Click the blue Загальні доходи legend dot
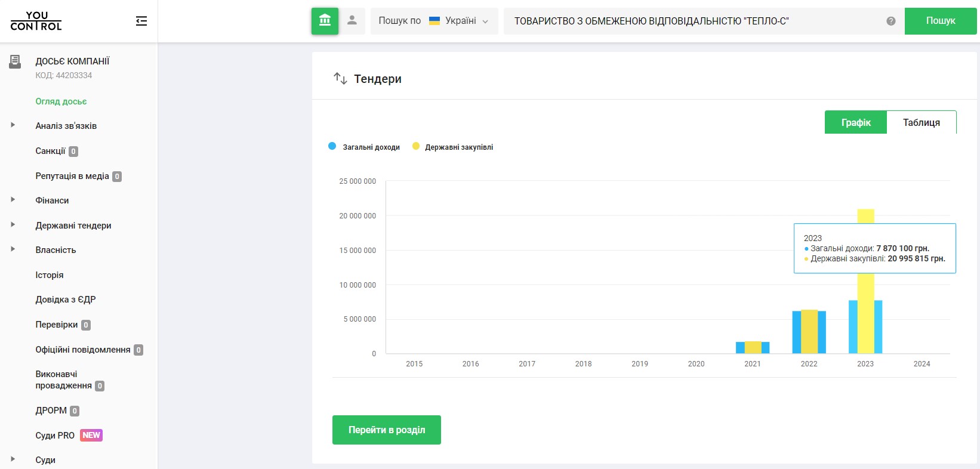 [332, 146]
